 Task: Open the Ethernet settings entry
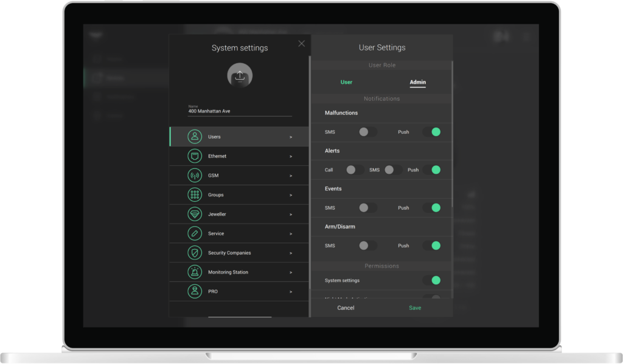coord(239,156)
